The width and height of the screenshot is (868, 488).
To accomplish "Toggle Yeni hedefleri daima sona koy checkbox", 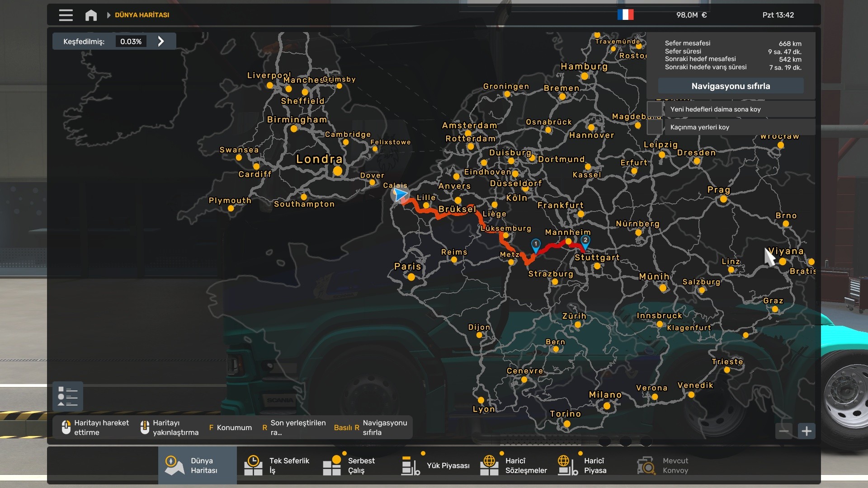I will click(655, 109).
